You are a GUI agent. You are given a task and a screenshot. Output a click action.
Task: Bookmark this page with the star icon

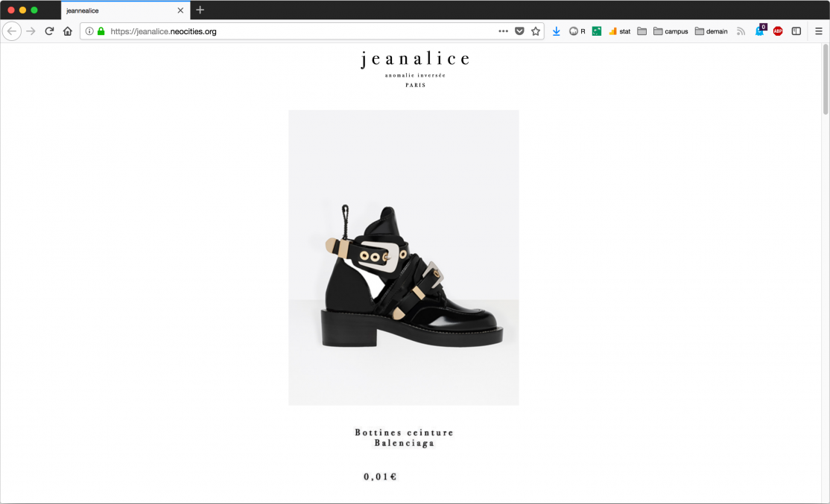(x=536, y=31)
